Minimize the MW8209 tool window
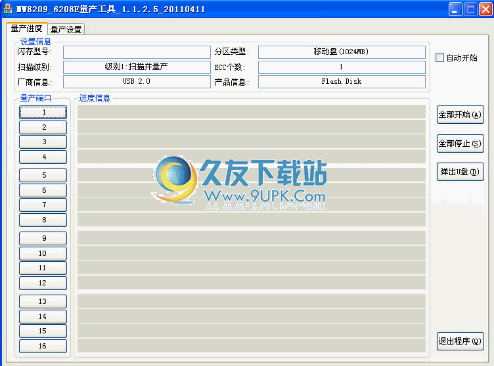The height and width of the screenshot is (366, 494). [455, 9]
